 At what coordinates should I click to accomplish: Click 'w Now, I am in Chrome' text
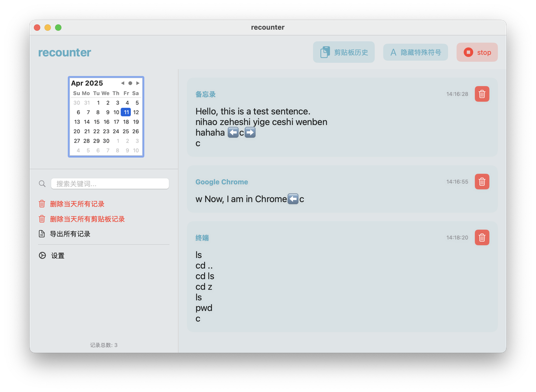241,199
